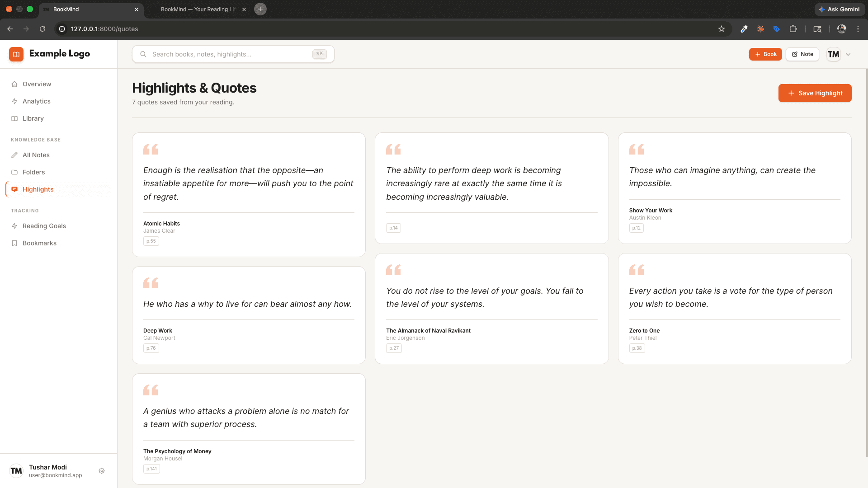This screenshot has height=488, width=868.
Task: Click page tag p.141
Action: (151, 469)
